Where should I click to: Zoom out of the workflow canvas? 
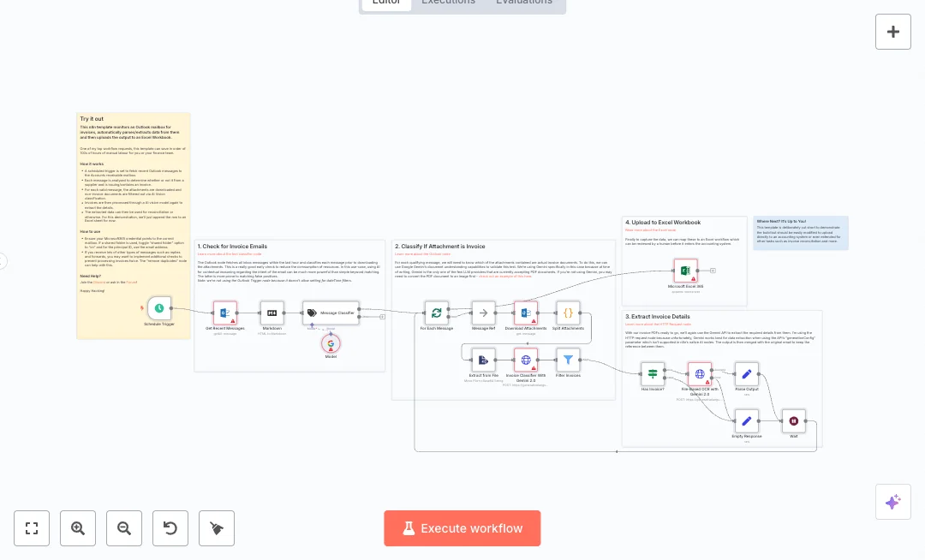[124, 528]
